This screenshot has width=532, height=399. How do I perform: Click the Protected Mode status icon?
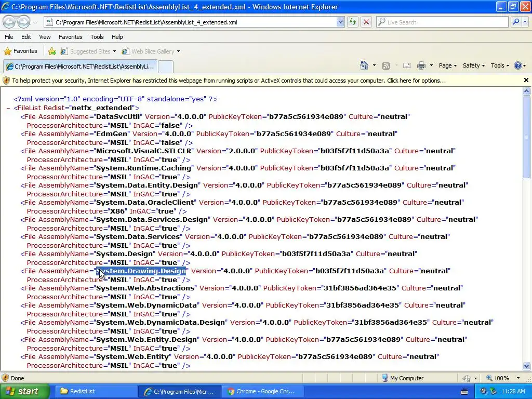pyautogui.click(x=467, y=378)
